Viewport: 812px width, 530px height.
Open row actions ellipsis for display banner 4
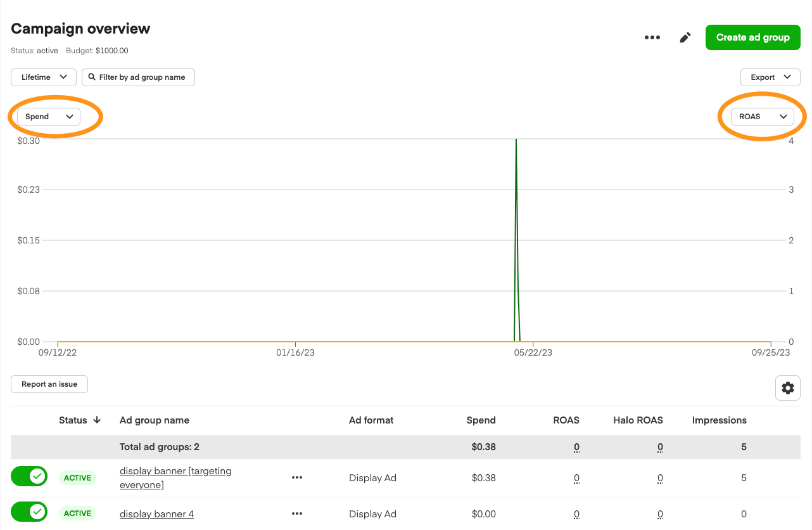point(296,514)
